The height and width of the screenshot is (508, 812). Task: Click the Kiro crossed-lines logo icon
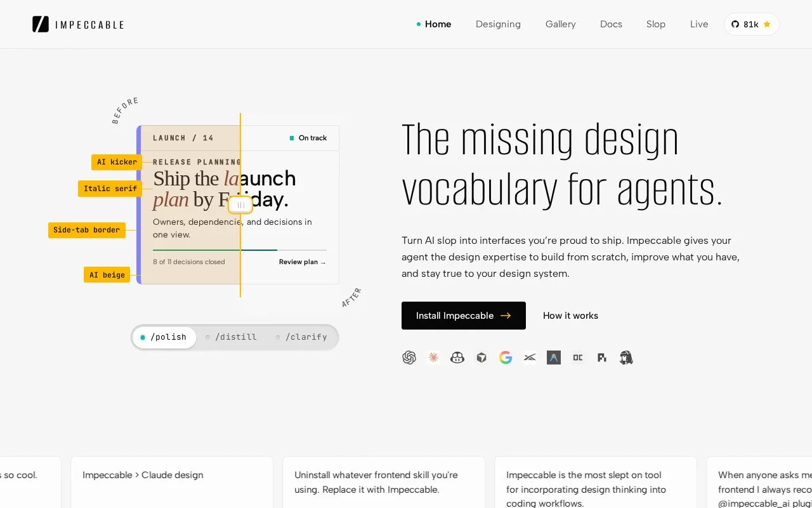[530, 358]
